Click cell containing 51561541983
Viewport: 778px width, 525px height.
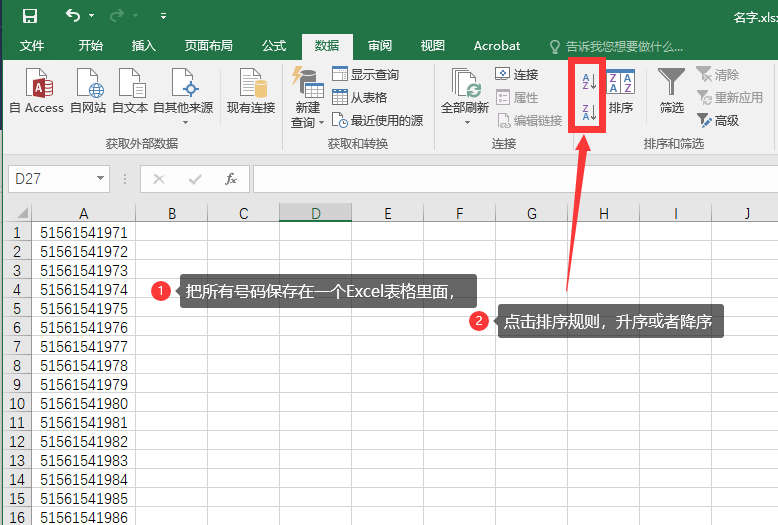point(83,460)
